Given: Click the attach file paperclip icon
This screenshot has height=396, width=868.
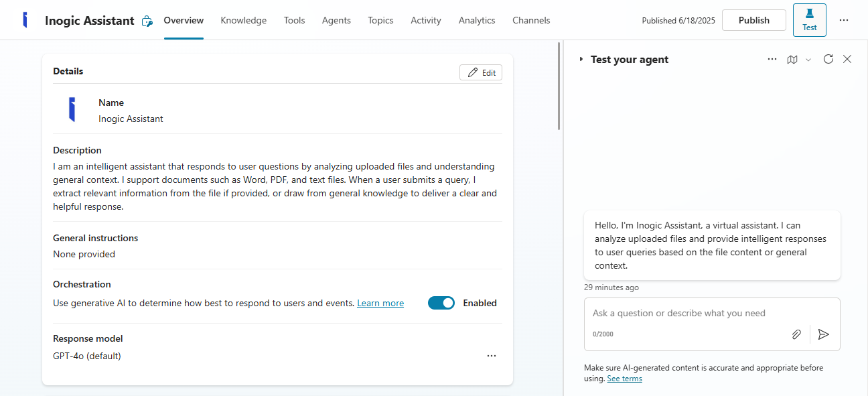Looking at the screenshot, I should pyautogui.click(x=796, y=334).
